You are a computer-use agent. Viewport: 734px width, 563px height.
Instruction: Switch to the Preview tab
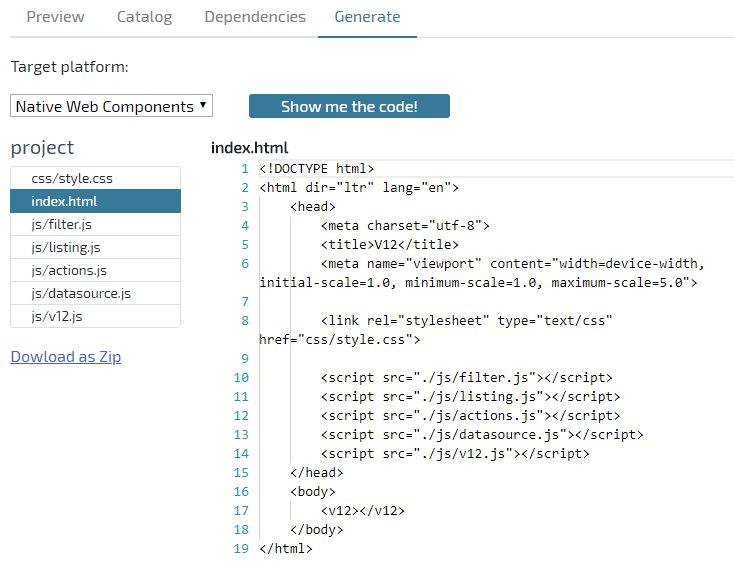[x=55, y=17]
